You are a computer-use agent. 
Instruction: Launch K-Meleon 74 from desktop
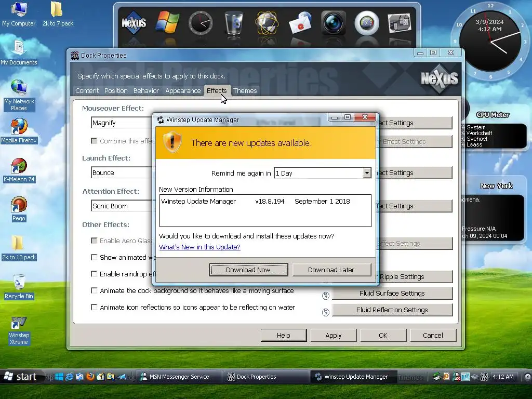coord(19,170)
